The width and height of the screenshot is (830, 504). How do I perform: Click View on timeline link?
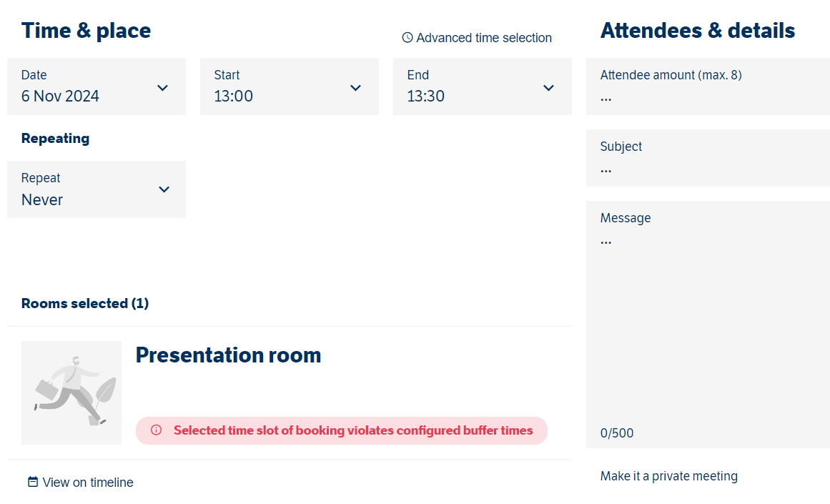point(81,483)
